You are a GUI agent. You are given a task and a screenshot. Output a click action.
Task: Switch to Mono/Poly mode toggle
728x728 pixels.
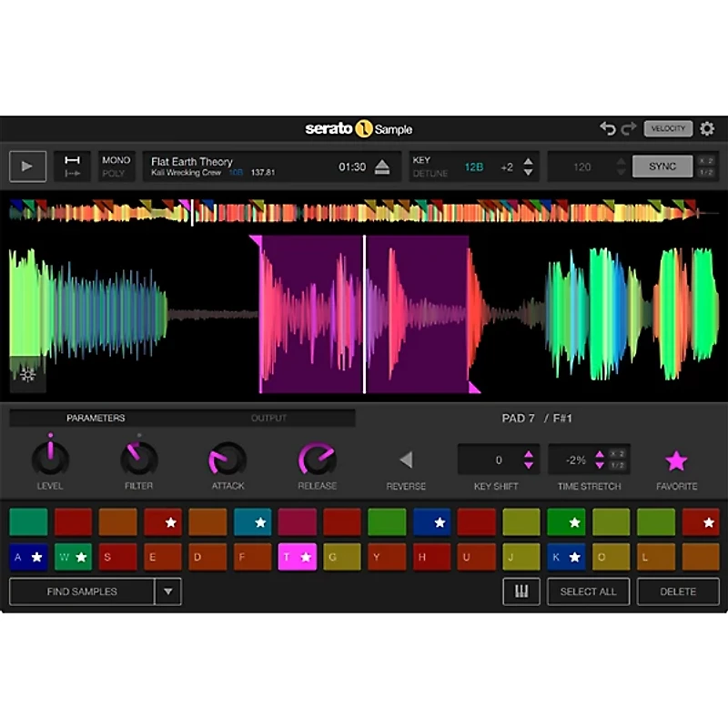tap(116, 167)
